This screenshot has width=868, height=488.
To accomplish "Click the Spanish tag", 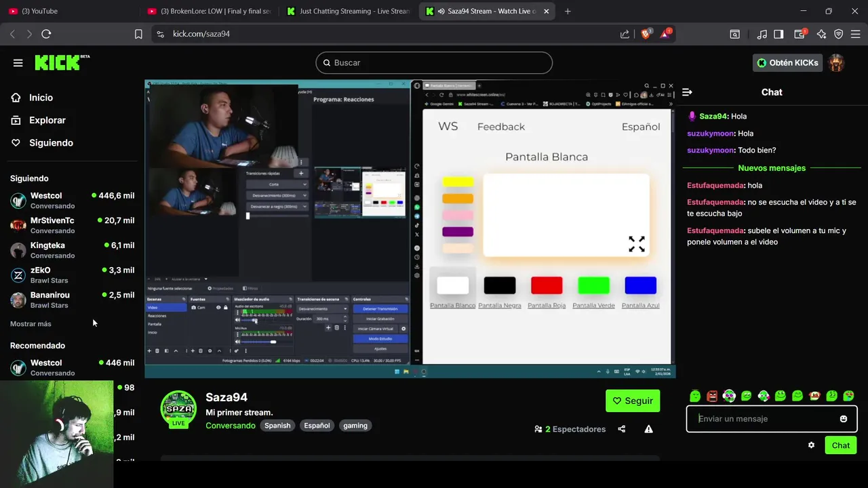I will pyautogui.click(x=277, y=426).
